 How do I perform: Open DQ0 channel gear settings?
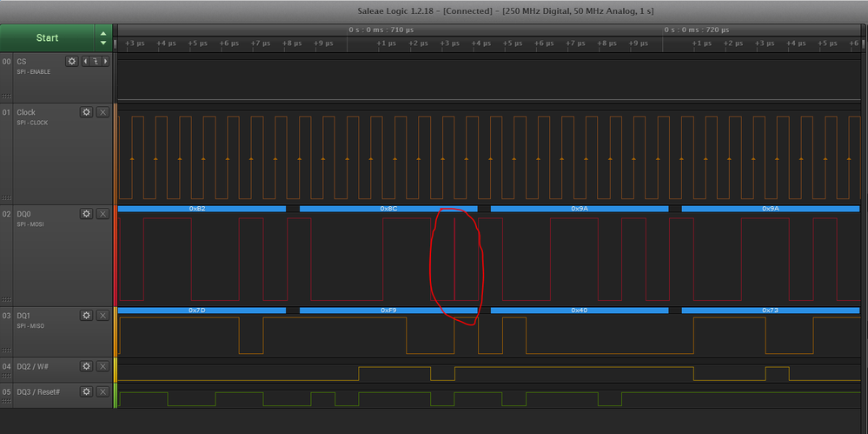[x=86, y=213]
